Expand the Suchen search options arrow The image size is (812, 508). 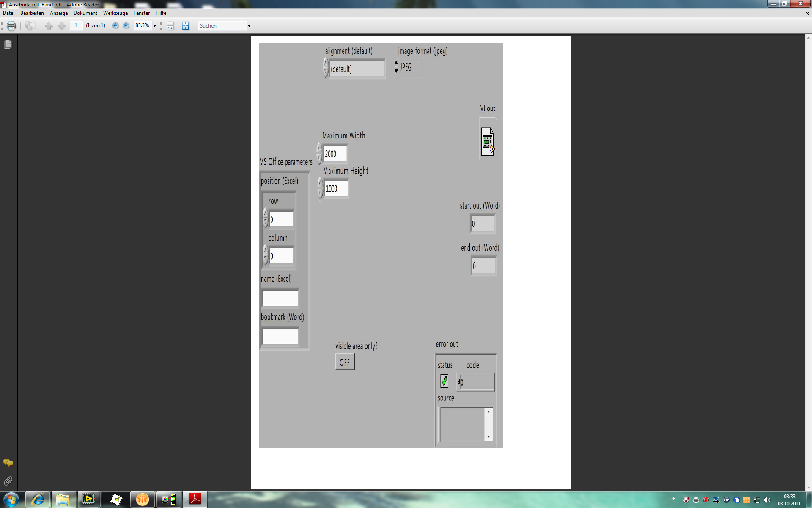(249, 26)
